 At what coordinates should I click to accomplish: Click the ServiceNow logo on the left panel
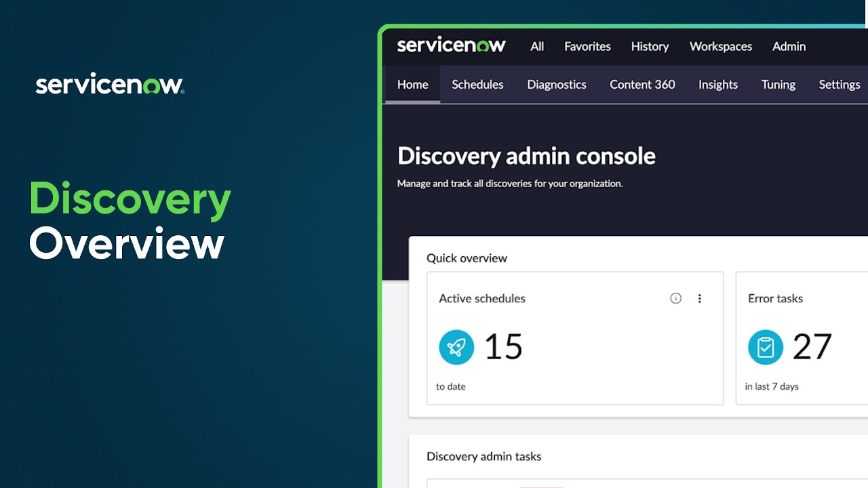(x=108, y=83)
